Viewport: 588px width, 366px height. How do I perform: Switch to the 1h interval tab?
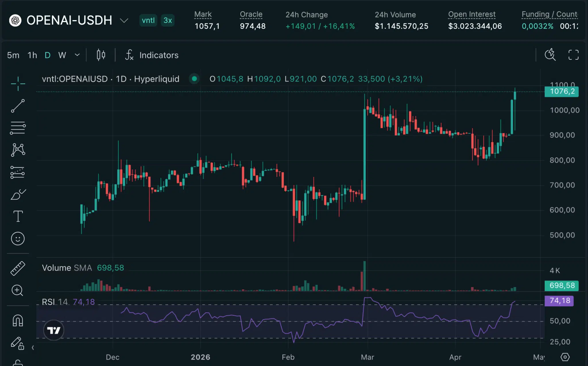(32, 55)
